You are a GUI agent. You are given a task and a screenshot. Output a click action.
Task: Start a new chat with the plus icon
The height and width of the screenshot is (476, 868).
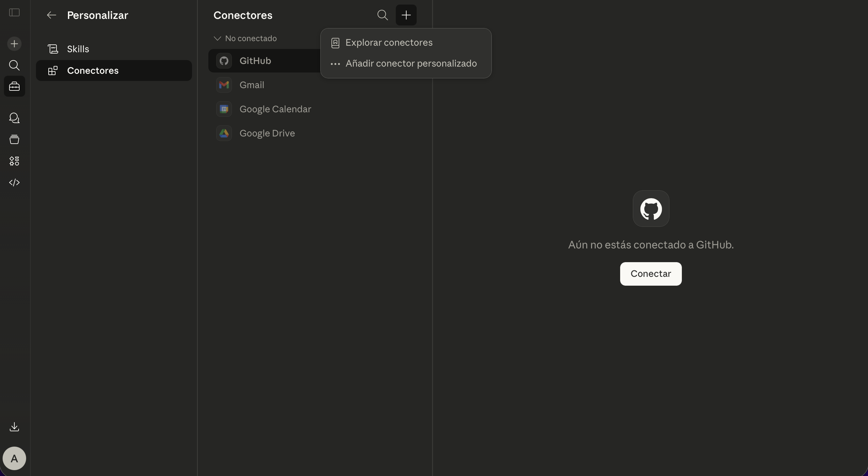[x=14, y=43]
